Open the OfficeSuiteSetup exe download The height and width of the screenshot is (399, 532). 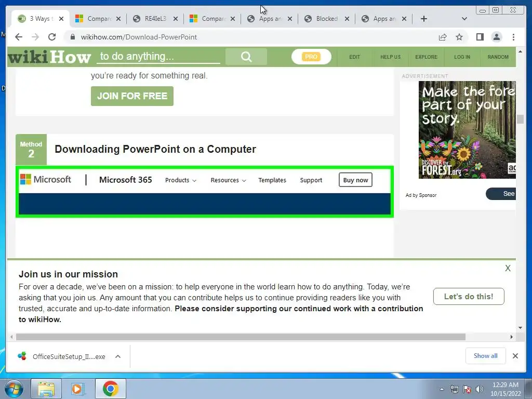point(61,356)
